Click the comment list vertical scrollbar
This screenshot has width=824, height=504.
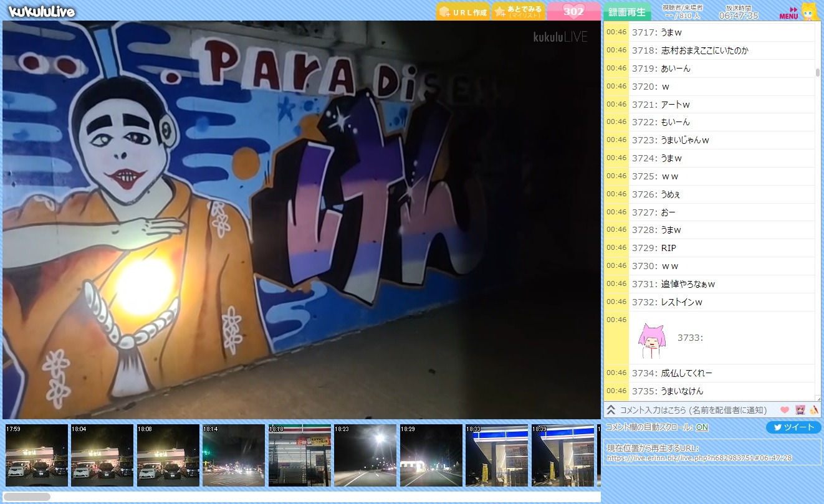[818, 72]
